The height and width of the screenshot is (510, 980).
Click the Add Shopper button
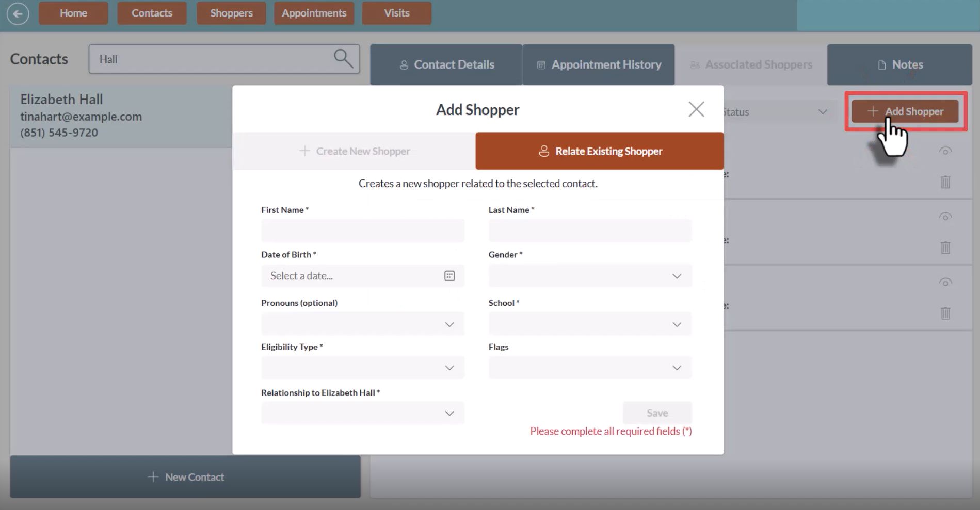(x=905, y=111)
